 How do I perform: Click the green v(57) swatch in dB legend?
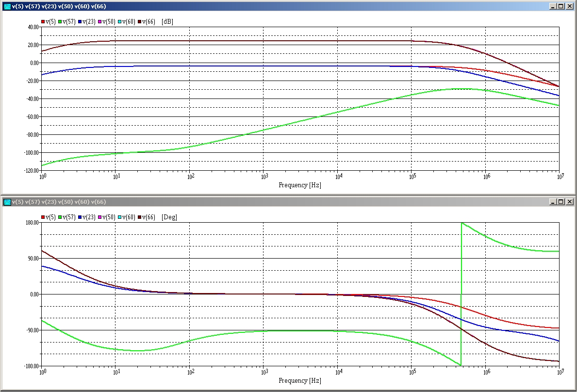coord(60,22)
